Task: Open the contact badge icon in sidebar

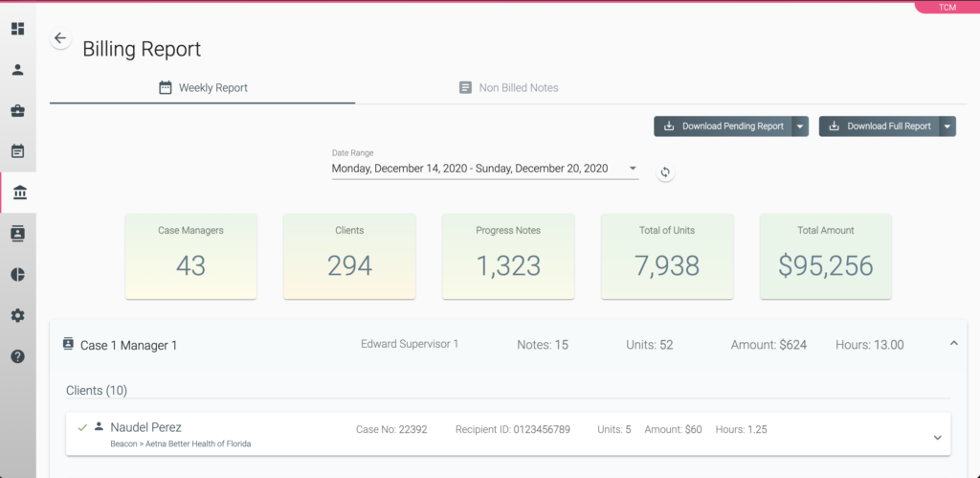Action: [18, 234]
